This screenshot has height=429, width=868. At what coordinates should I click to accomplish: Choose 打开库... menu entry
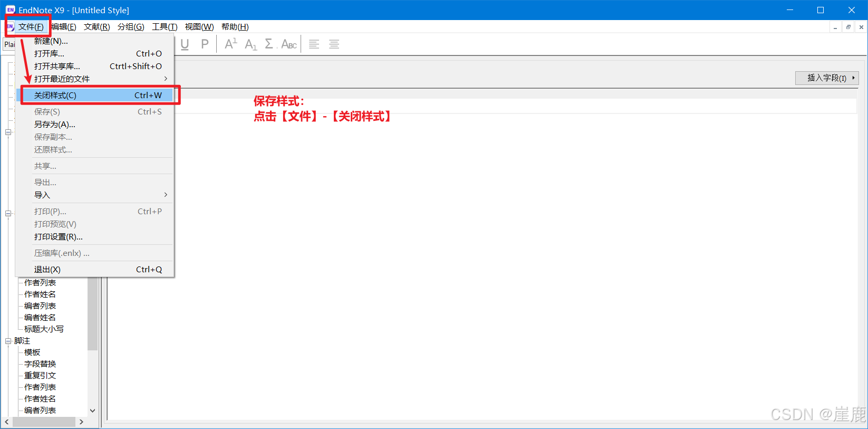[x=95, y=54]
